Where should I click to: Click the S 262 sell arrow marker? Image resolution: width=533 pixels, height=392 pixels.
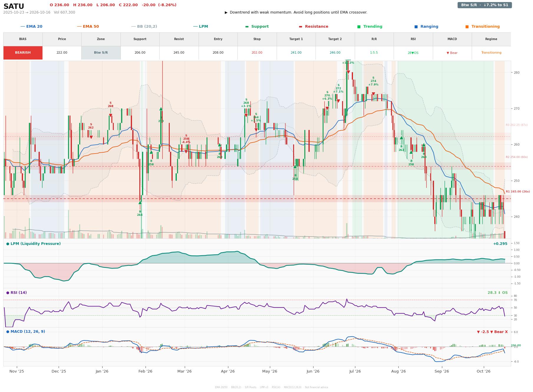coord(91,137)
